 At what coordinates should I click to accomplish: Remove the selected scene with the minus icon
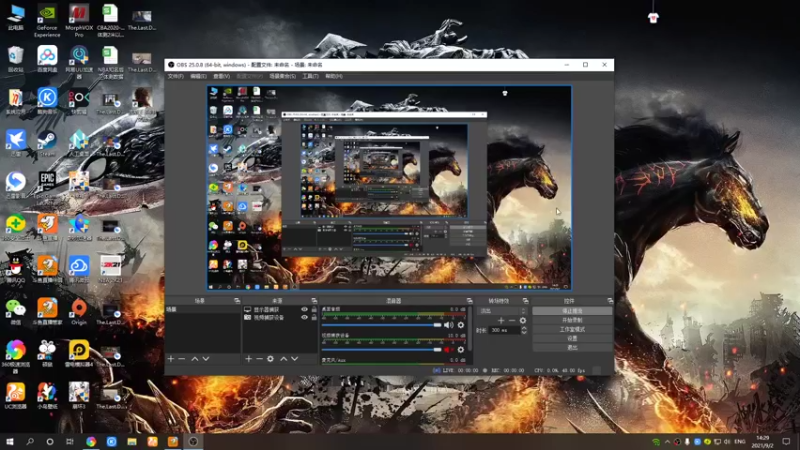point(182,359)
